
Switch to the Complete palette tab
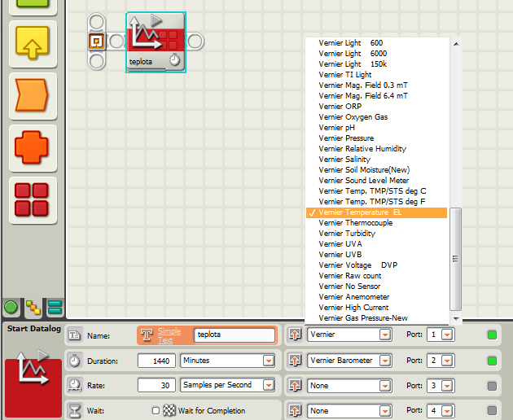33,308
